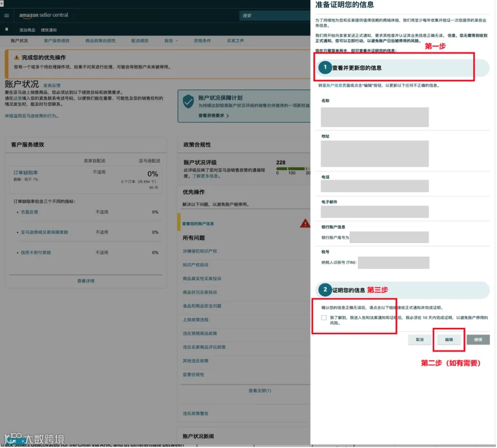The width and height of the screenshot is (497, 448).
Task: Click the yellow alert icon in banner
Action: click(x=17, y=58)
